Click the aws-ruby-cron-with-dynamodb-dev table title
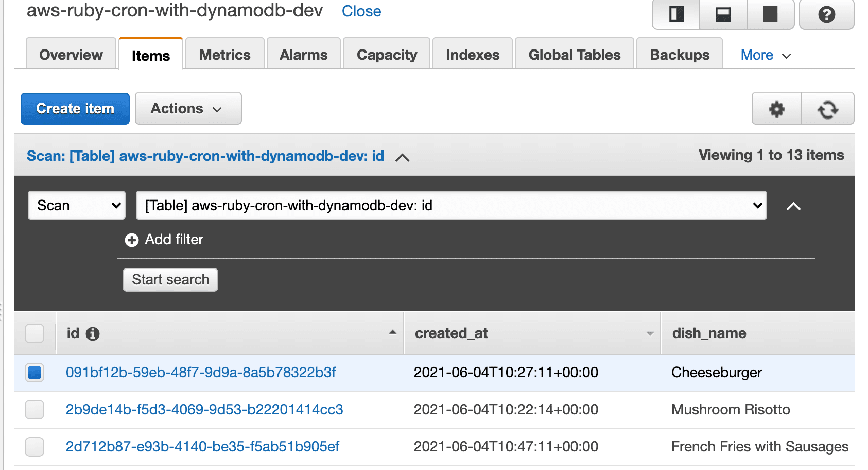The image size is (868, 470). (175, 10)
